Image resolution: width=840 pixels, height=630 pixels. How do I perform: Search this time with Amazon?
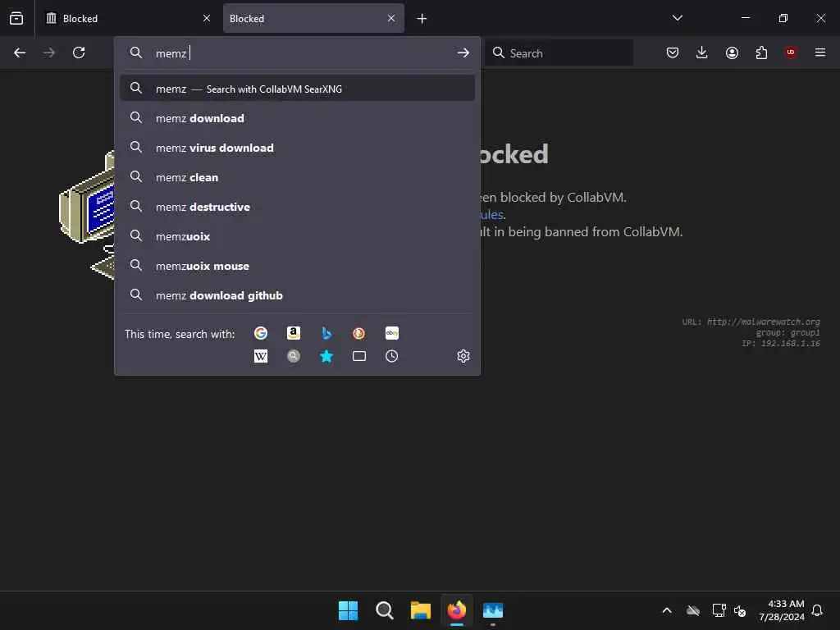(294, 333)
